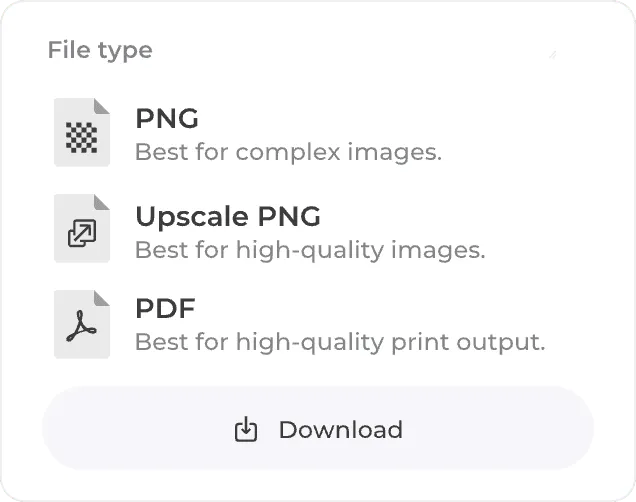Click the Upscale PNG enlarge-arrow file icon
This screenshot has height=502, width=636.
(82, 228)
